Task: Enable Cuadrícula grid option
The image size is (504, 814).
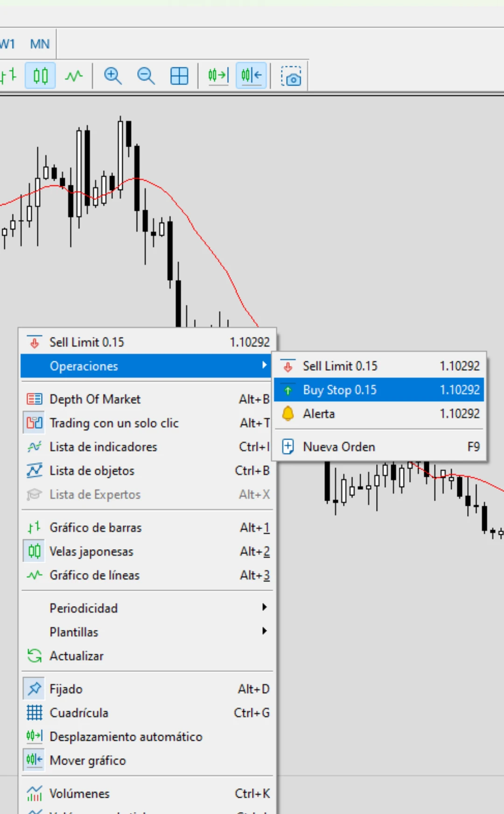Action: 79,713
